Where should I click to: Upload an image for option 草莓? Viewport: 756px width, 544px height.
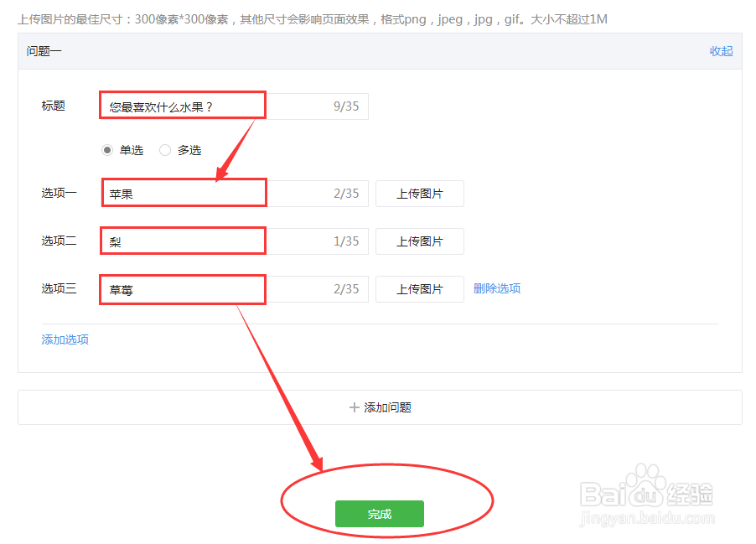pos(419,288)
